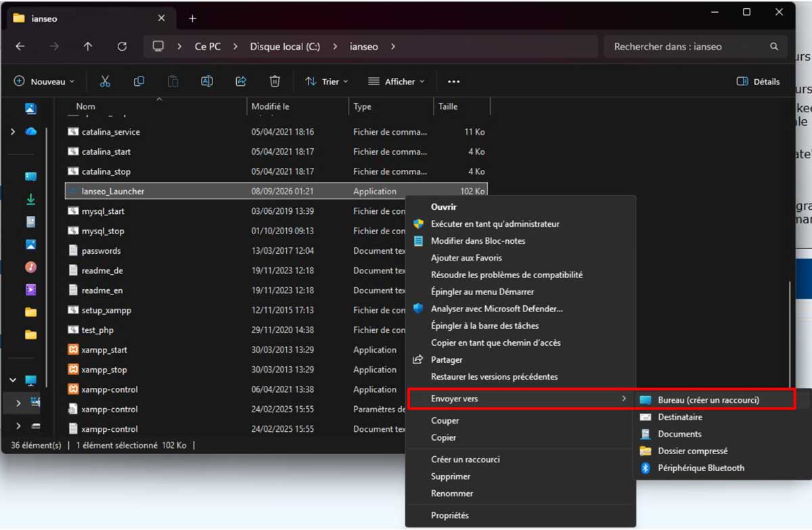Go up one folder level
The height and width of the screenshot is (530, 812).
88,47
